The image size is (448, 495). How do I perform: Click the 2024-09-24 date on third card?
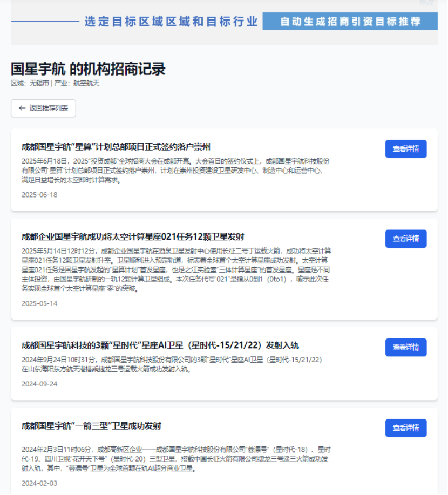tap(39, 384)
